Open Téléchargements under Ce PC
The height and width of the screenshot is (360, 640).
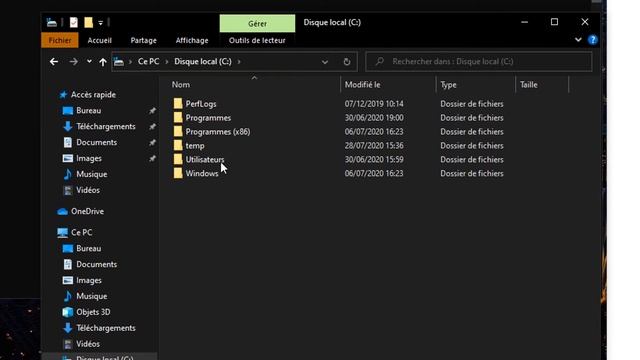click(106, 328)
